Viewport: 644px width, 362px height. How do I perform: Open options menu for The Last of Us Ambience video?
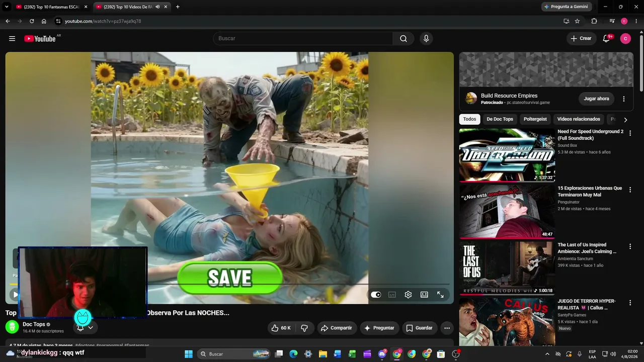pyautogui.click(x=630, y=246)
